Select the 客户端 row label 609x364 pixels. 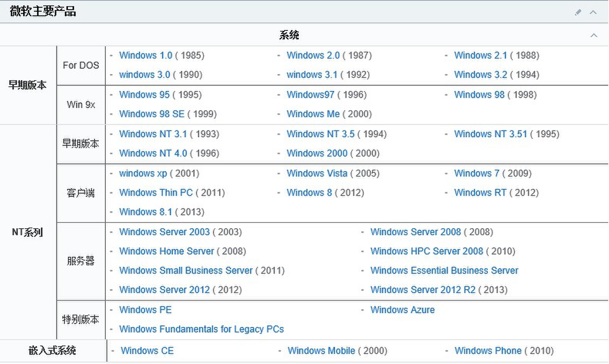point(81,193)
